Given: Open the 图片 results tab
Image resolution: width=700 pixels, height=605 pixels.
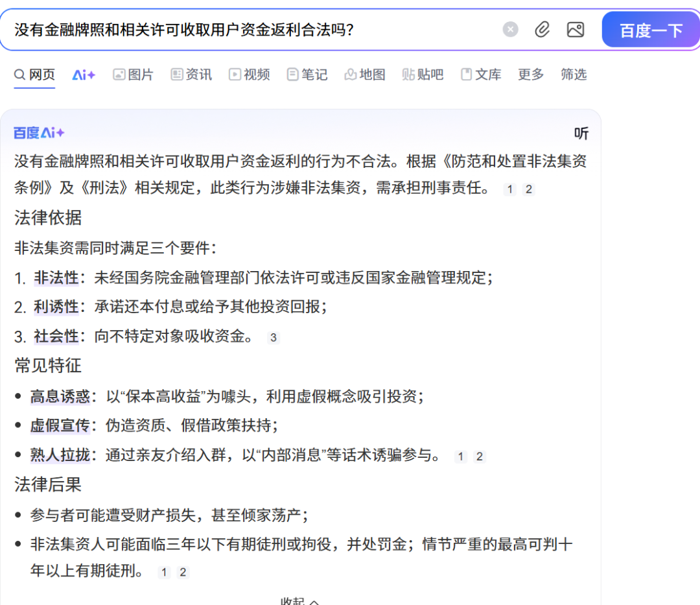Looking at the screenshot, I should (133, 75).
